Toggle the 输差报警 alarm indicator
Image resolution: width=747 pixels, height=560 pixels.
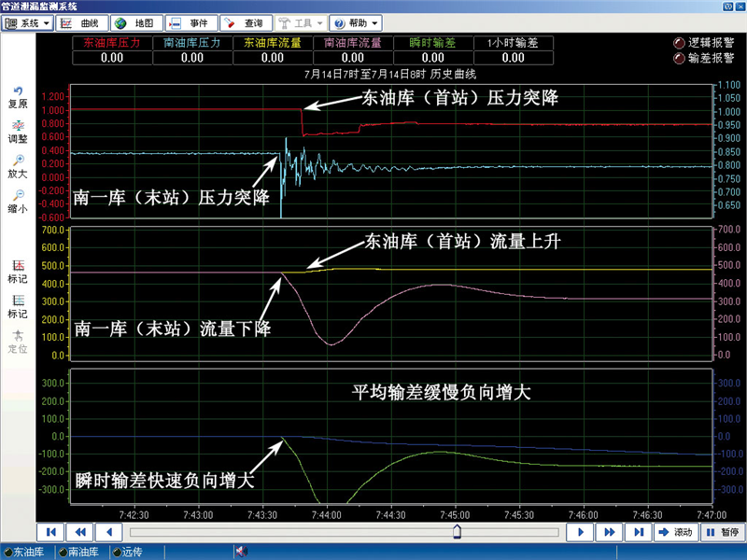pos(679,57)
